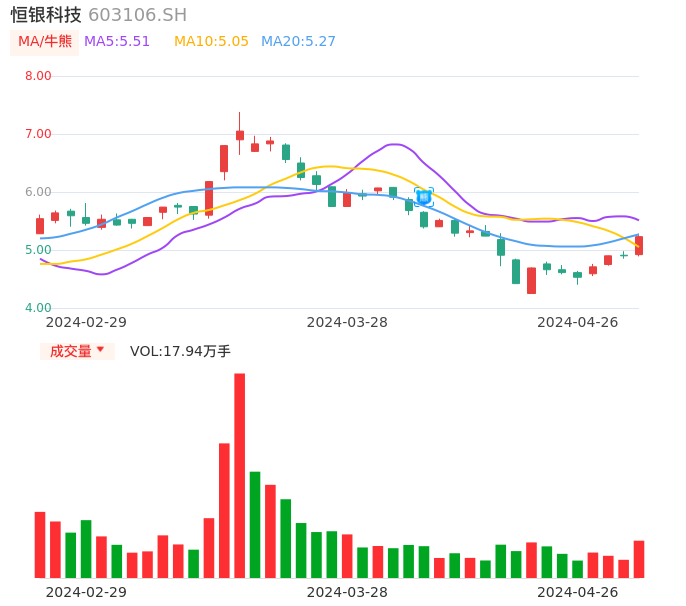Click 2024-02-29 date under the candlestick chart
Viewport: 686px width, 606px height.
(x=86, y=322)
